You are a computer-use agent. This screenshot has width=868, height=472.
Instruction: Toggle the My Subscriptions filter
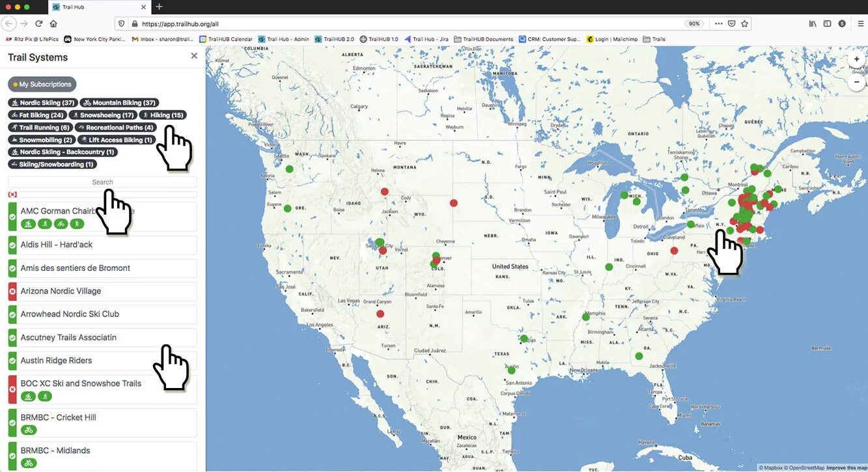(x=42, y=85)
